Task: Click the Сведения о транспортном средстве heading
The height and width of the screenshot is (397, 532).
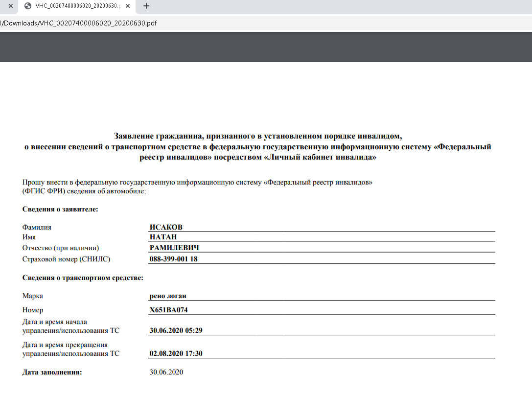Action: (x=83, y=278)
